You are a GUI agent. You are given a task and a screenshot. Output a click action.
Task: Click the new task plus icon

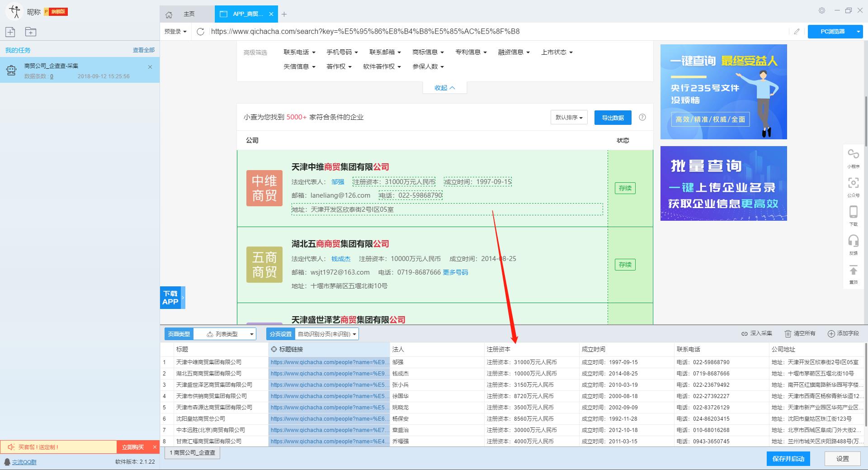[x=10, y=32]
